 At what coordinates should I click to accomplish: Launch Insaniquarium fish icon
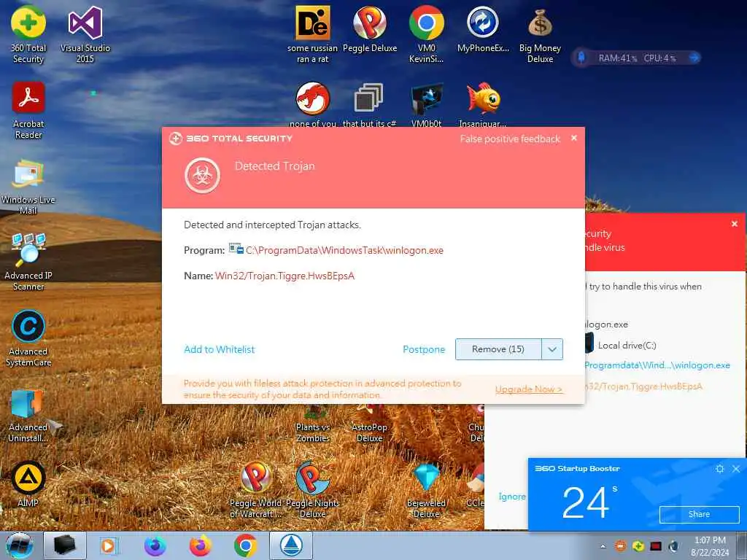(x=483, y=105)
